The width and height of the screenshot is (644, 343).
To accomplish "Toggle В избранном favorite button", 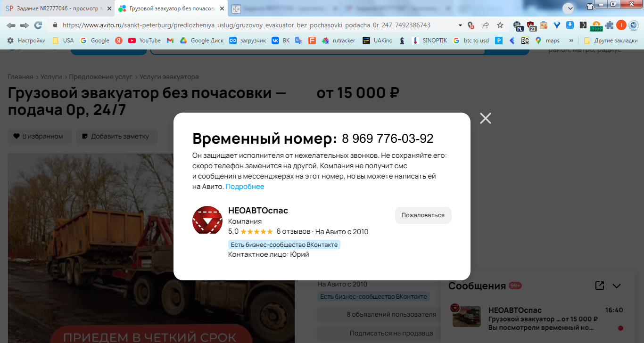I will click(x=39, y=137).
